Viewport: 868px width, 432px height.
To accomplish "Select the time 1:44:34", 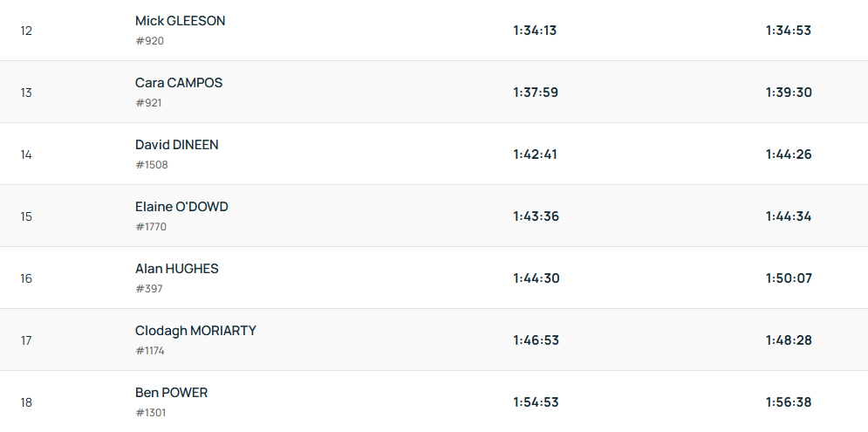I will (x=789, y=216).
